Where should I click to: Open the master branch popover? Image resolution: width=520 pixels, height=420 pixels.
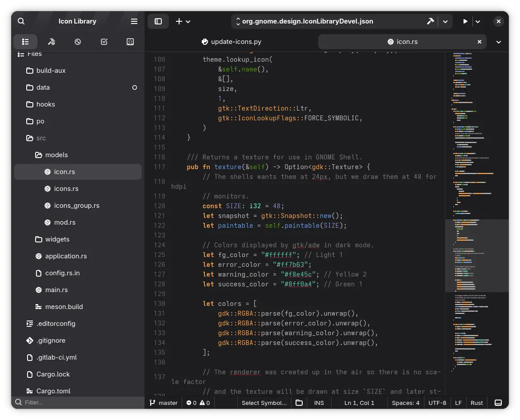click(x=164, y=403)
